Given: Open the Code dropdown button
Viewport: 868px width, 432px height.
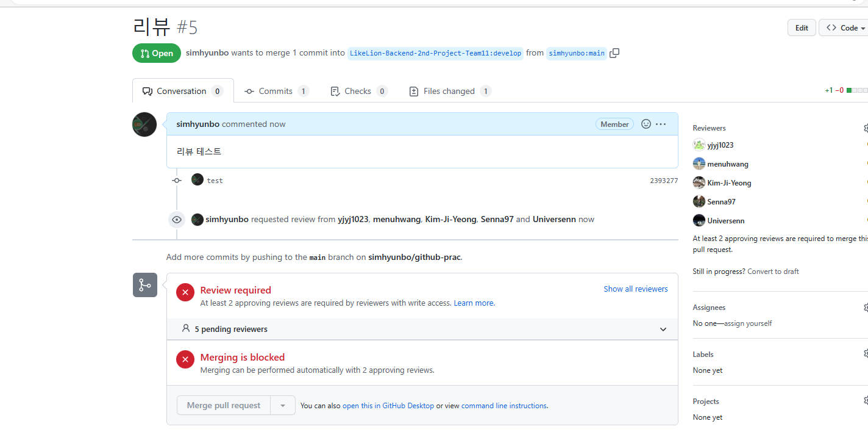Looking at the screenshot, I should (x=844, y=27).
